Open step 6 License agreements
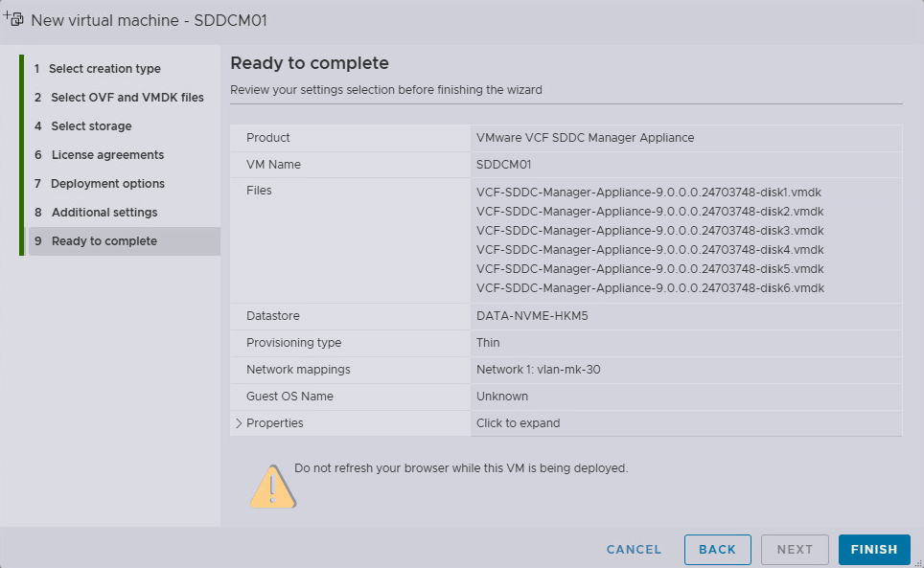The image size is (924, 568). (107, 155)
